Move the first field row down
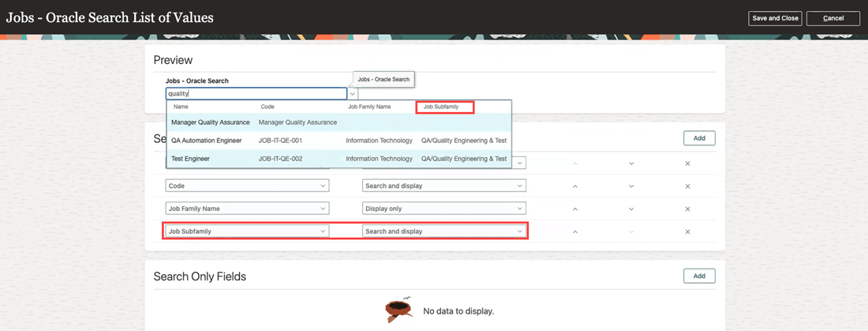 631,164
